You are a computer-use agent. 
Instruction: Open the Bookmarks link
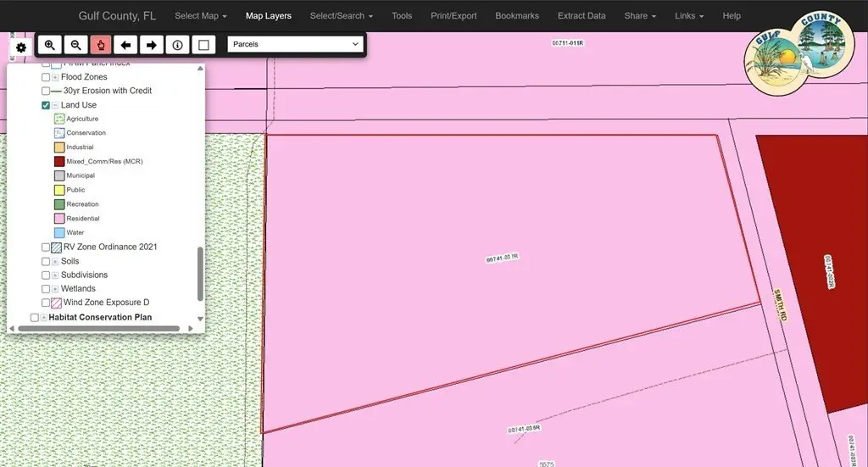(516, 15)
